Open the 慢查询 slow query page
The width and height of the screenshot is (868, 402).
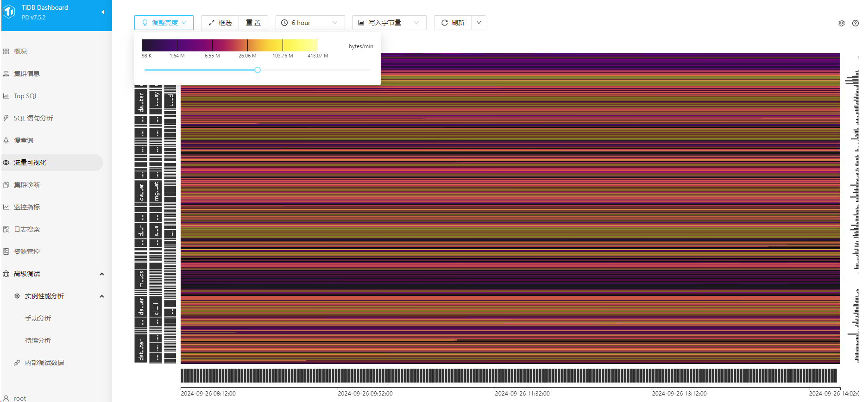click(23, 140)
